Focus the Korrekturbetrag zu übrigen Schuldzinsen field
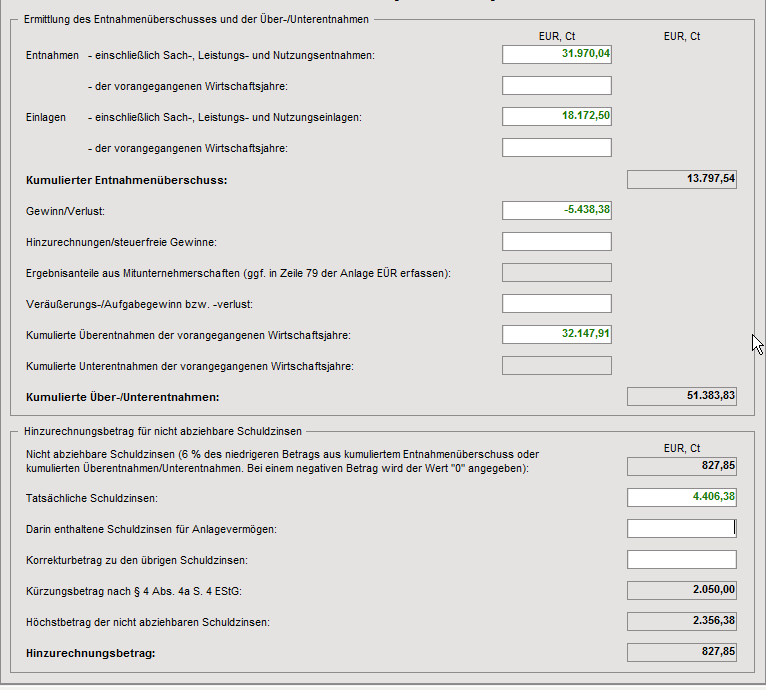The image size is (766, 690). pyautogui.click(x=681, y=559)
